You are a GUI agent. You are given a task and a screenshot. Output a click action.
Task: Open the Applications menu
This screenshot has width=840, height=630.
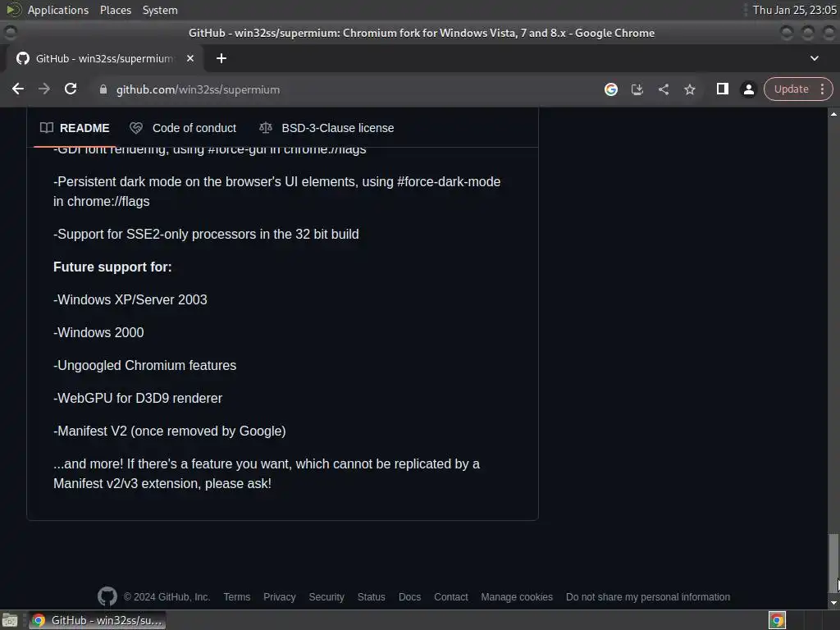point(58,10)
